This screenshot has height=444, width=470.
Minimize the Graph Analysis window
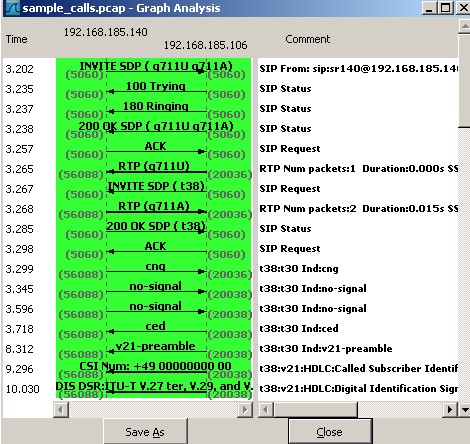[430, 8]
